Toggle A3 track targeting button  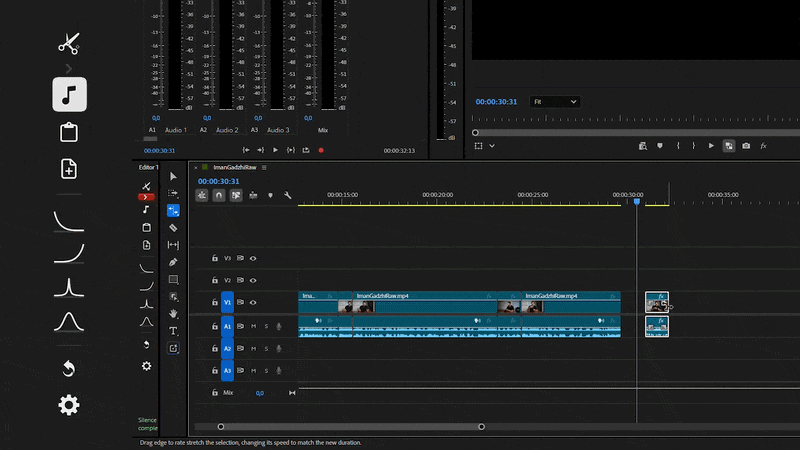(x=228, y=370)
